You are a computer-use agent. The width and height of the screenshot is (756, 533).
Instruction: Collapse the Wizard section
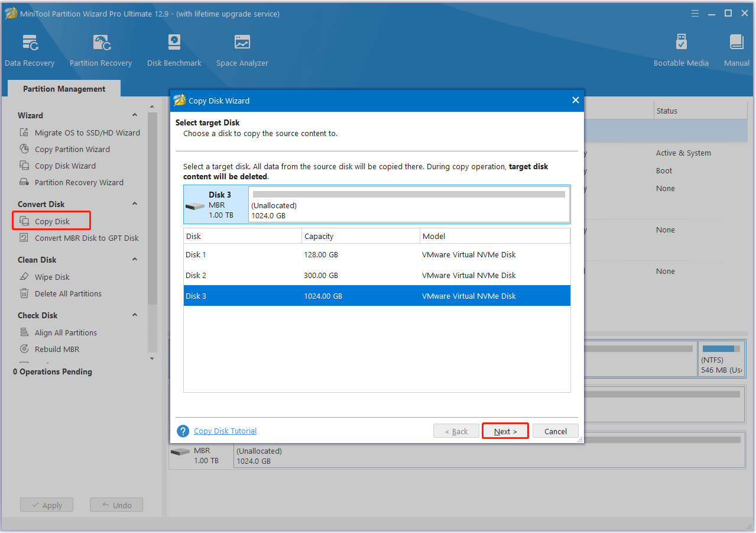pos(134,115)
